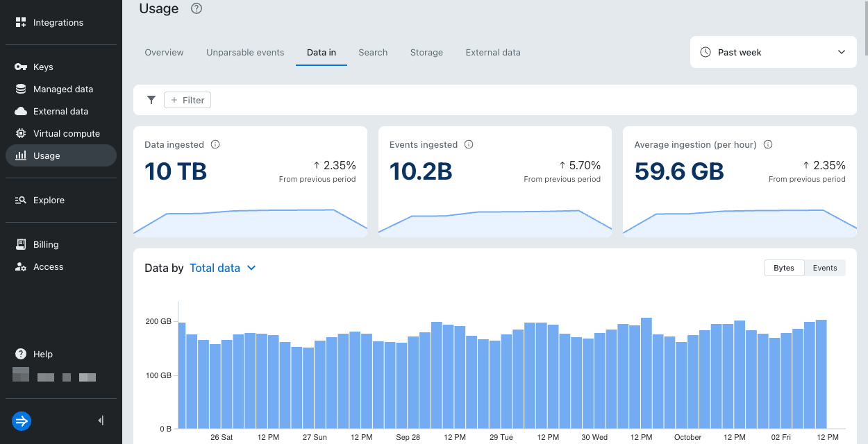Open Billing in the sidebar
868x444 pixels.
point(61,244)
